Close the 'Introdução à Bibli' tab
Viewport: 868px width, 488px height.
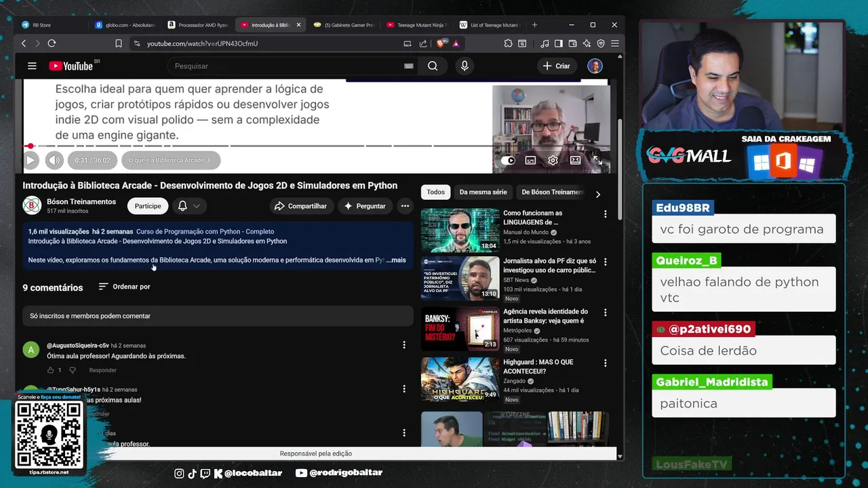298,25
